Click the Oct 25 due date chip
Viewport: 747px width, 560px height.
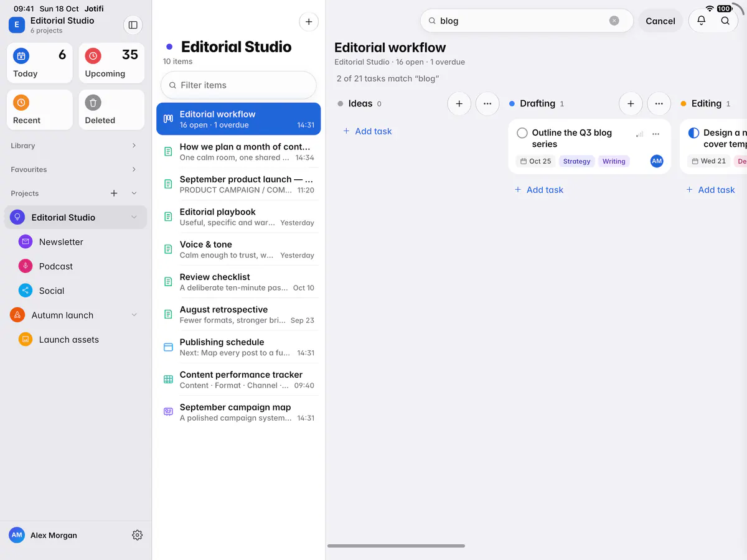pyautogui.click(x=535, y=161)
